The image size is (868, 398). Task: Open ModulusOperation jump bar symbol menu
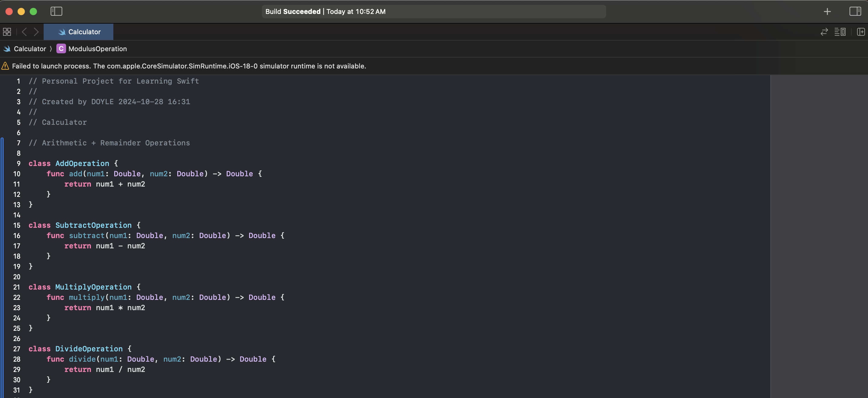(x=97, y=49)
